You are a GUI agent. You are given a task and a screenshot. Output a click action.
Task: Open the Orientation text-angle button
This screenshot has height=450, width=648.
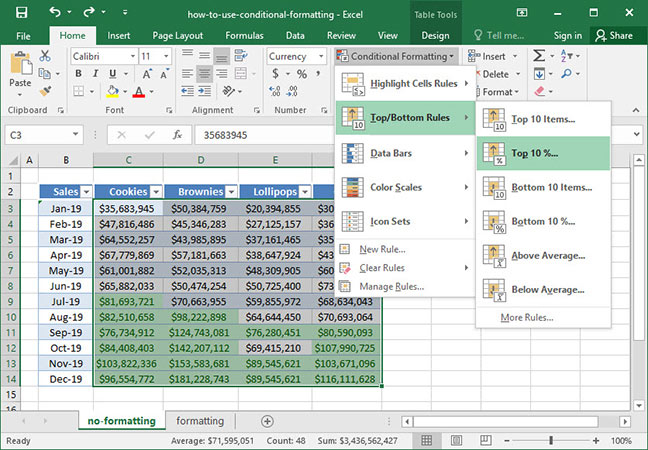(229, 91)
